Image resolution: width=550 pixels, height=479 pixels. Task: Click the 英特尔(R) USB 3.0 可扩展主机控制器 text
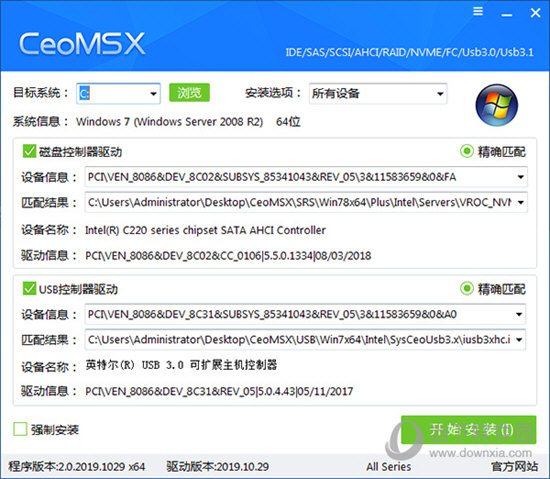(181, 365)
